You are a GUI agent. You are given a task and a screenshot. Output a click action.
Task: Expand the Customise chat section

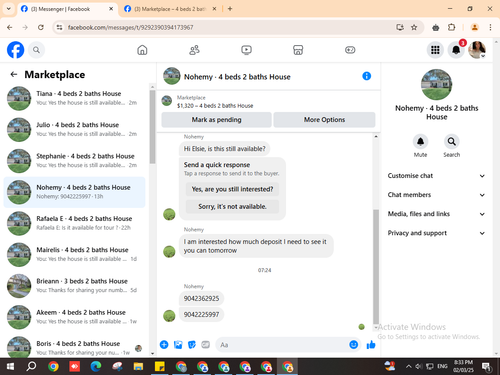click(436, 176)
